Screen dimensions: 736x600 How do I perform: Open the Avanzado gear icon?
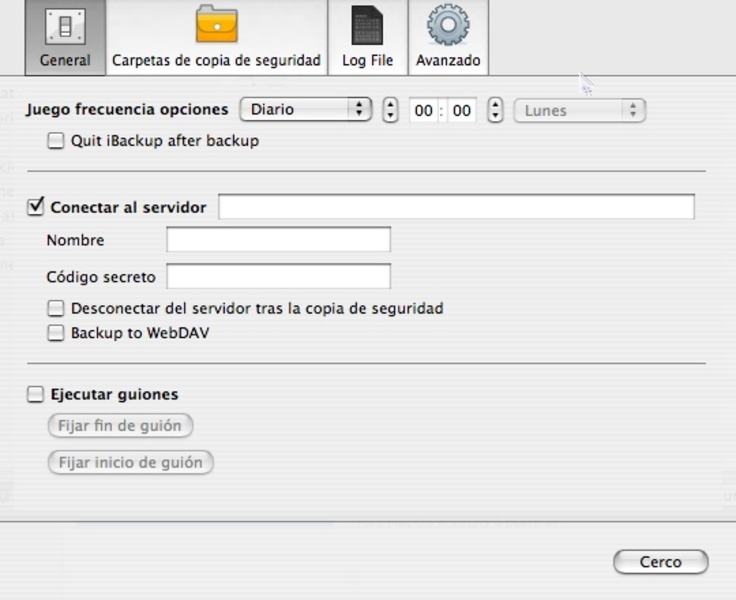click(448, 24)
